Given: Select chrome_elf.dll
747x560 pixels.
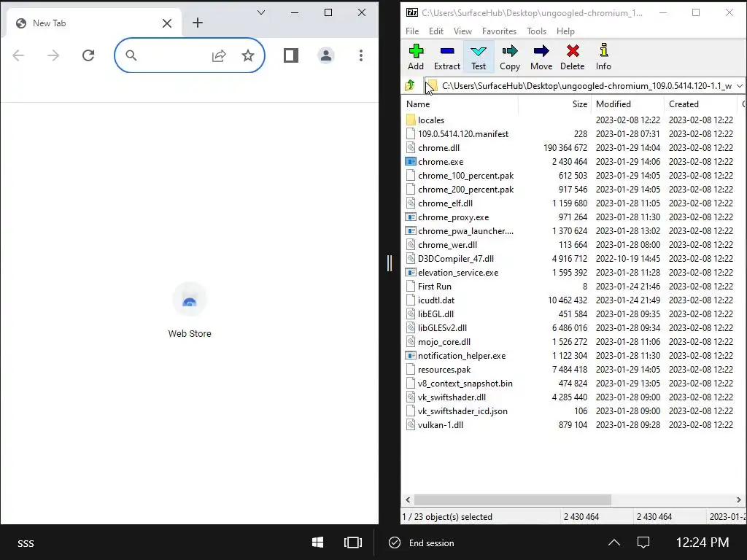Looking at the screenshot, I should (445, 203).
